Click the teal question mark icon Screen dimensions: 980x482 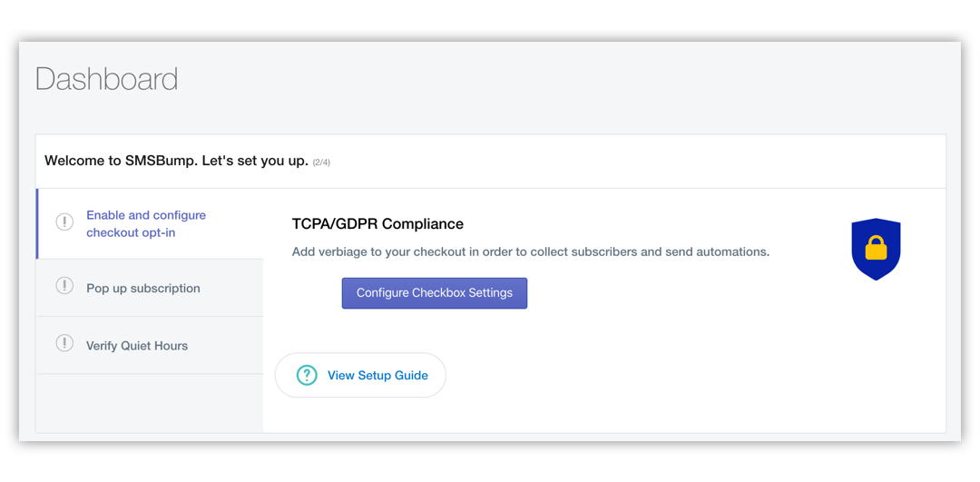[307, 375]
